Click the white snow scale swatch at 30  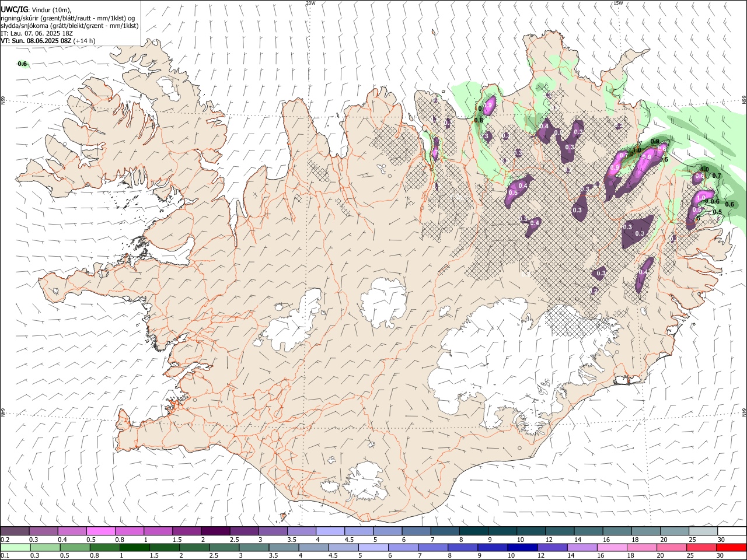point(732,531)
